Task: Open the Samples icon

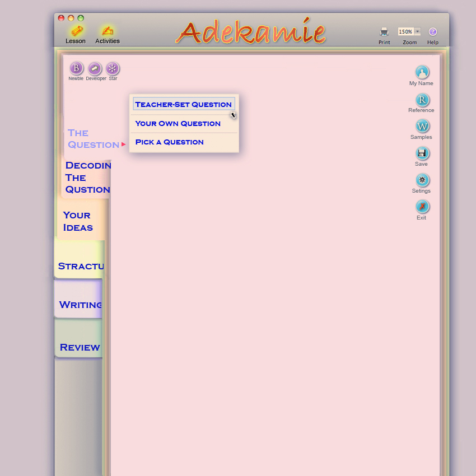Action: [x=422, y=126]
